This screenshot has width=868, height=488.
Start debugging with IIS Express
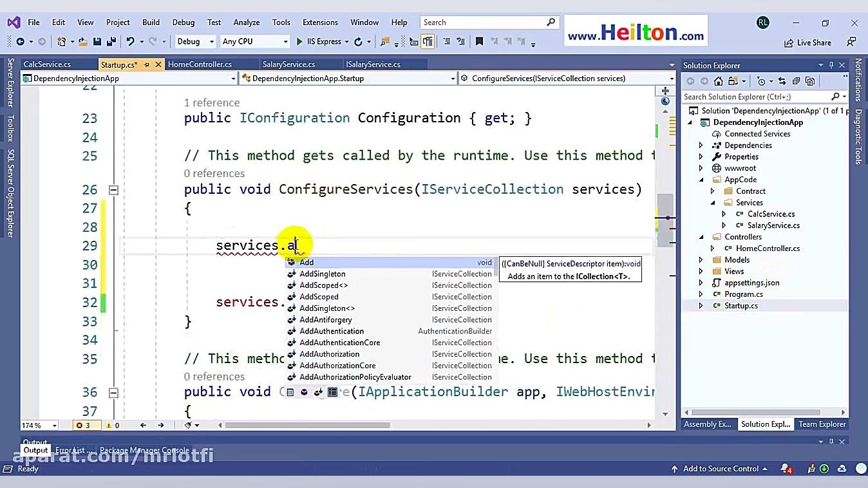tap(299, 41)
